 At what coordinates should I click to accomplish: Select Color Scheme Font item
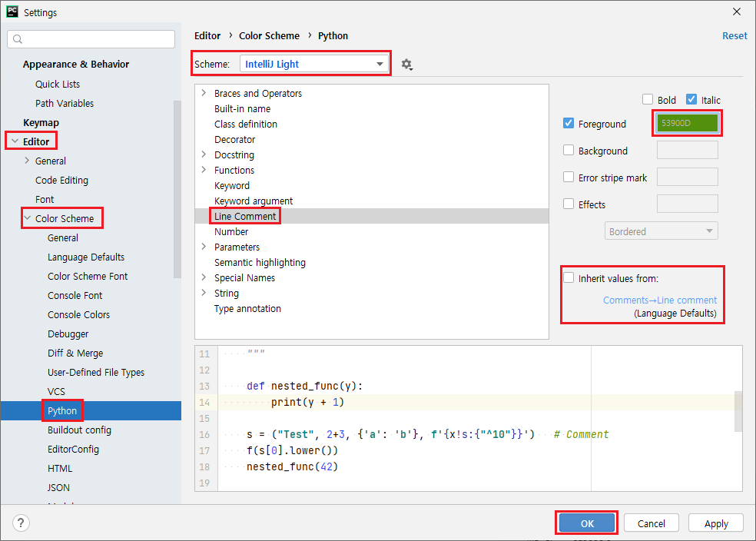coord(88,277)
